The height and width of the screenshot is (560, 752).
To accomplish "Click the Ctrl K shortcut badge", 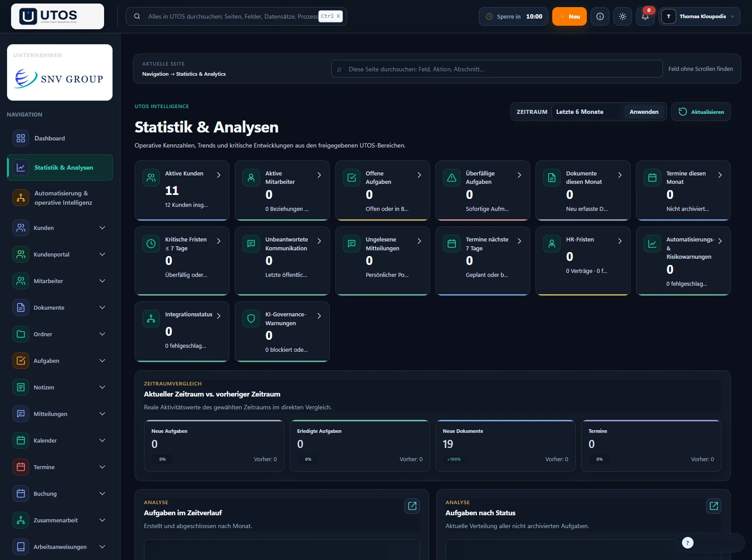I will (330, 16).
